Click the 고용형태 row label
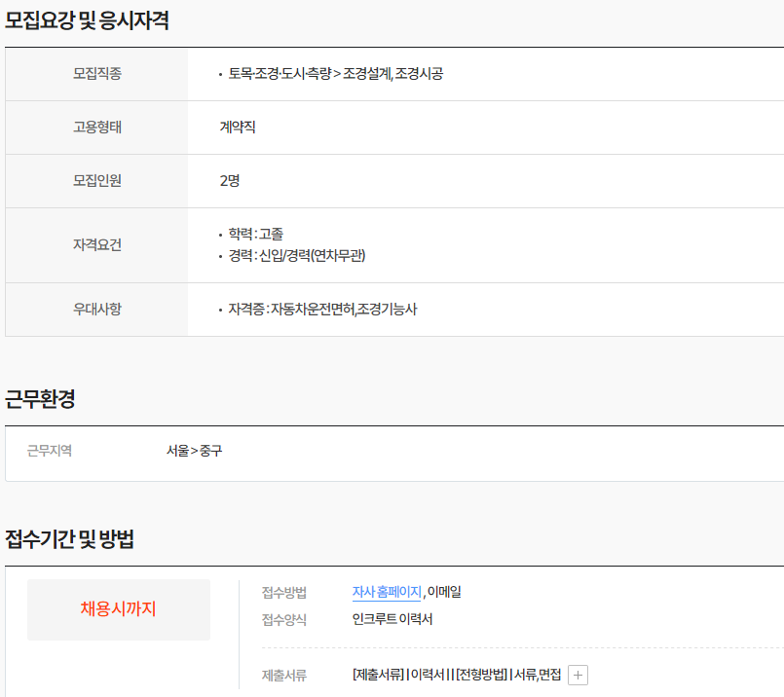This screenshot has width=784, height=697. [97, 128]
